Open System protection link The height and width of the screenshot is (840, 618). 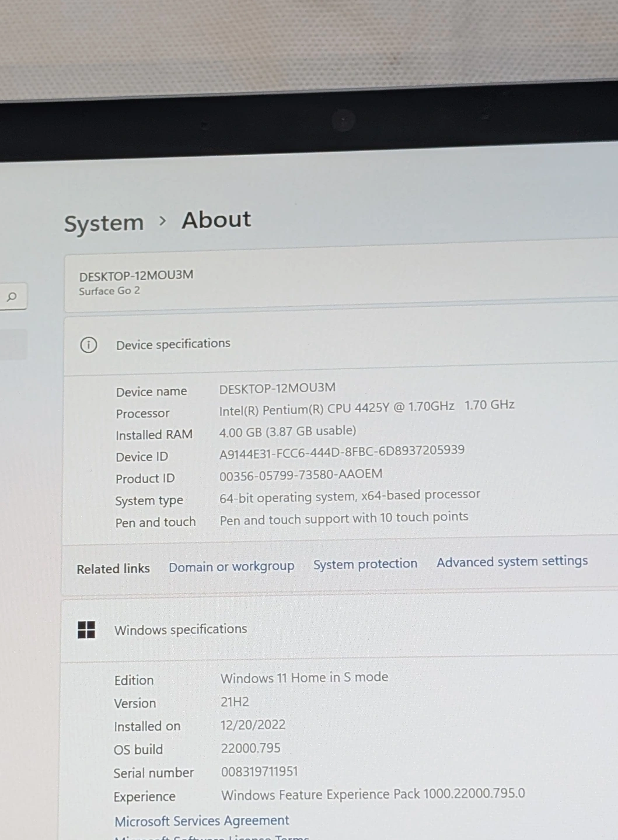tap(365, 564)
